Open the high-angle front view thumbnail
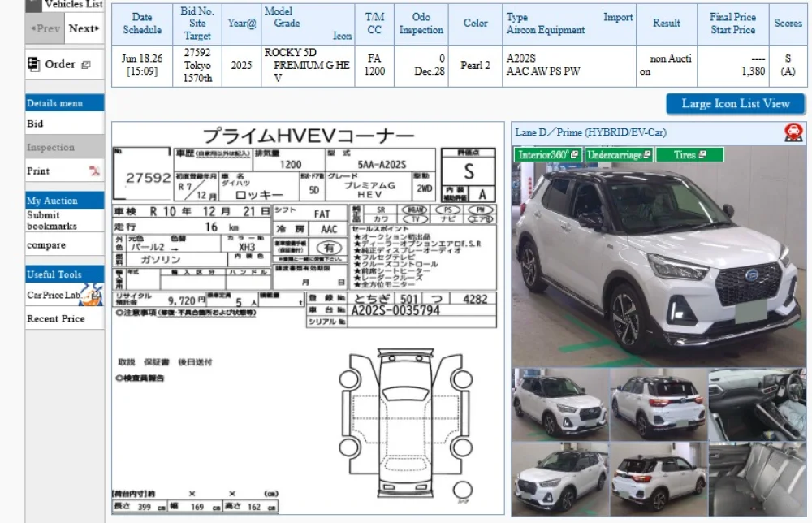 click(559, 479)
